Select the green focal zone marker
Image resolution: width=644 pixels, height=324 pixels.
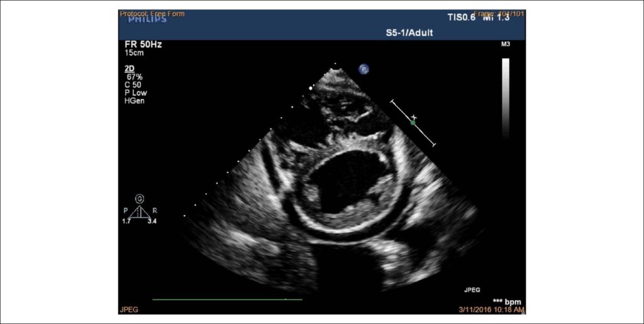tap(413, 123)
